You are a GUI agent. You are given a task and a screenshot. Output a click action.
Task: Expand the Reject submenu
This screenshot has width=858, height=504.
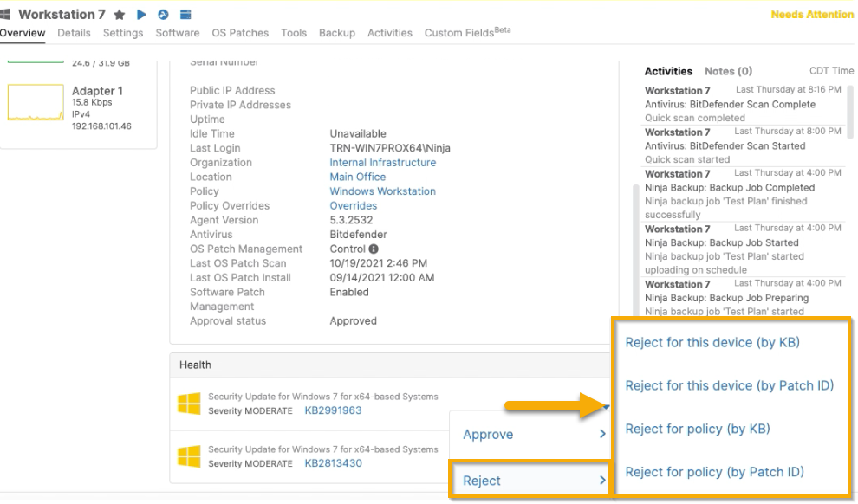(532, 481)
